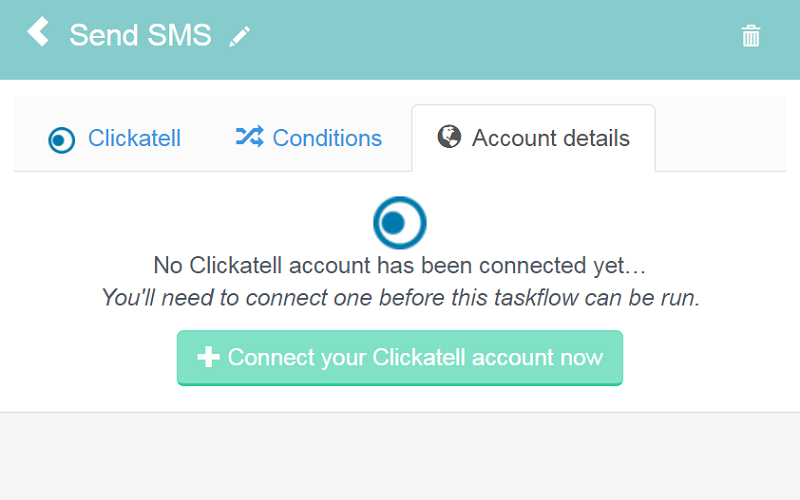Screen dimensions: 800x500
Task: Delete this task with the trash icon
Action: [x=751, y=37]
